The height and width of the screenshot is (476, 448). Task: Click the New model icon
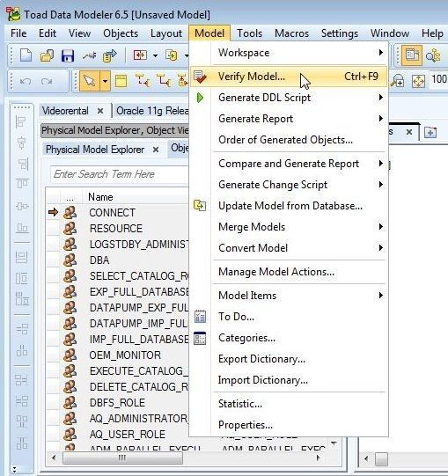point(26,55)
